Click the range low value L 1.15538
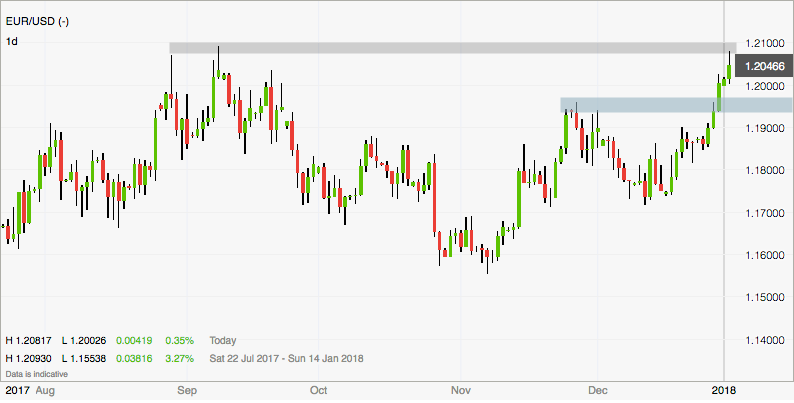The width and height of the screenshot is (794, 403). tap(84, 358)
